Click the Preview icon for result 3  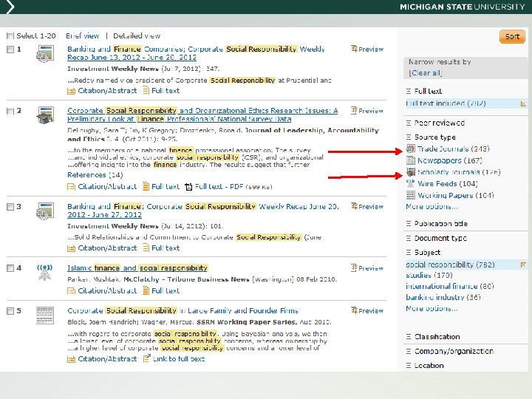[x=354, y=206]
